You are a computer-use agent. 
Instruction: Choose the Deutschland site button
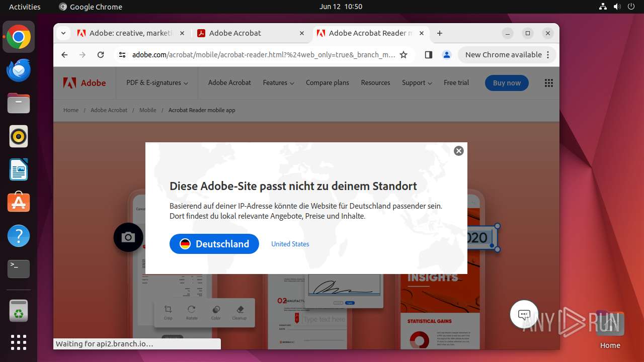(214, 244)
